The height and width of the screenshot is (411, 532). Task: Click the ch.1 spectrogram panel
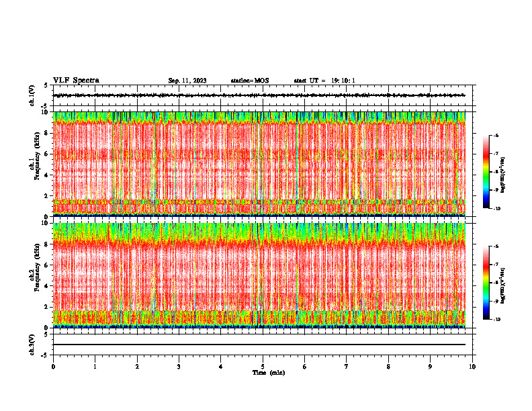coord(259,164)
